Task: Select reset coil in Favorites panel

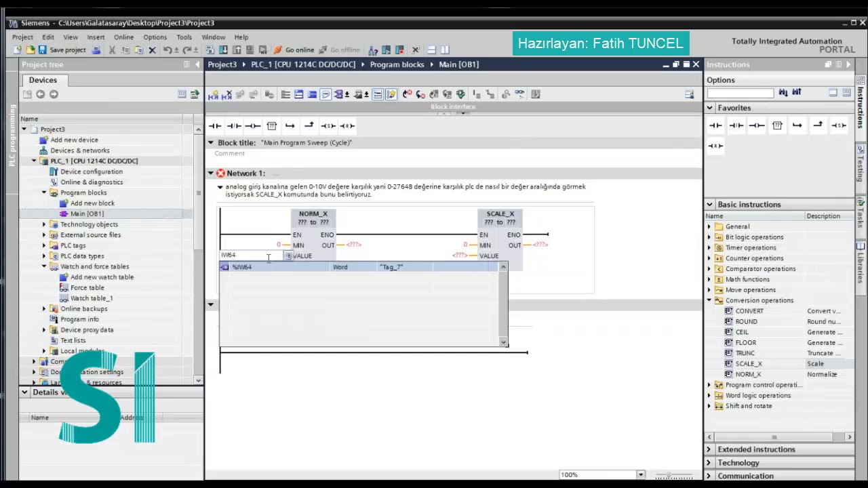Action: pyautogui.click(x=715, y=146)
